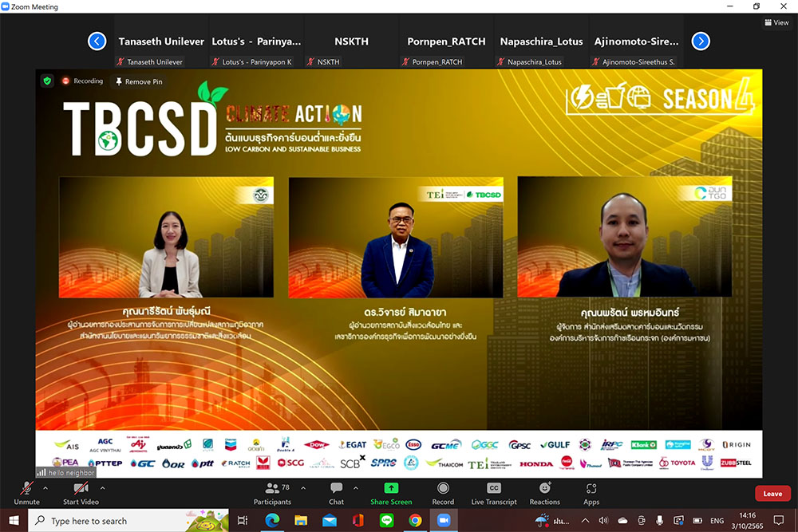Open the clock showing 14:16
This screenshot has width=798, height=532.
[747, 520]
